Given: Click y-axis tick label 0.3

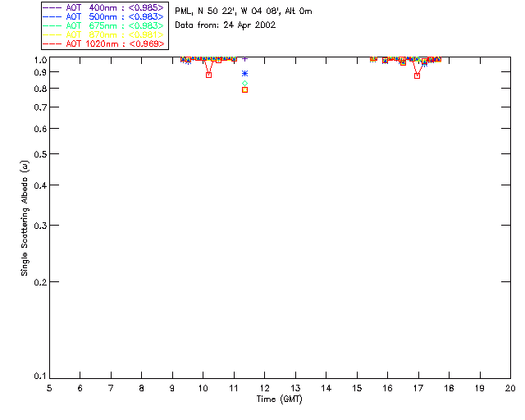Looking at the screenshot, I should coord(40,226).
